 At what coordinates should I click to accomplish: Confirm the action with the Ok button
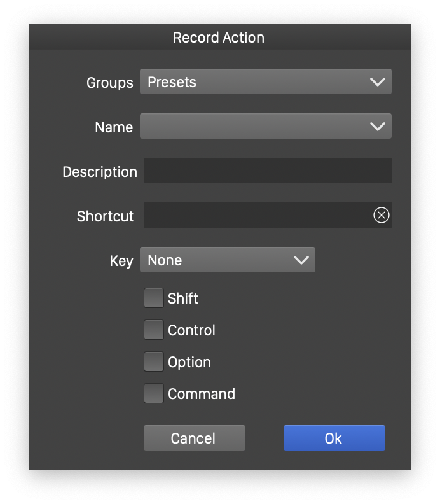tap(334, 438)
